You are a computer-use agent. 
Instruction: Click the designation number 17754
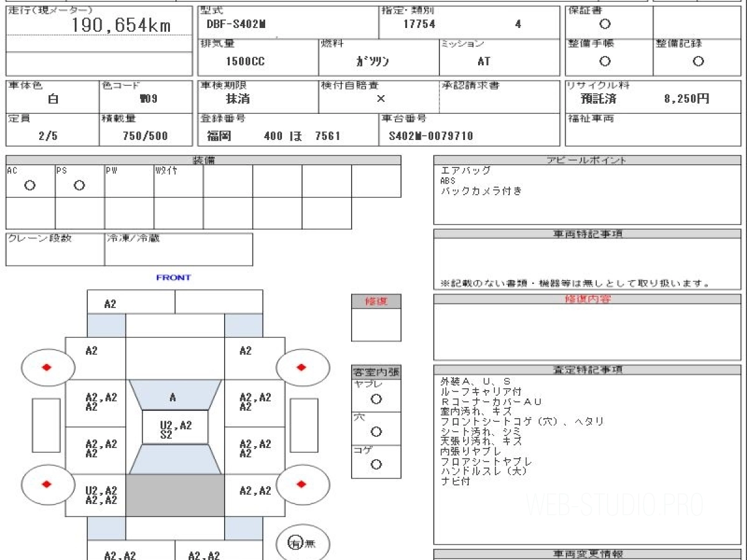419,24
